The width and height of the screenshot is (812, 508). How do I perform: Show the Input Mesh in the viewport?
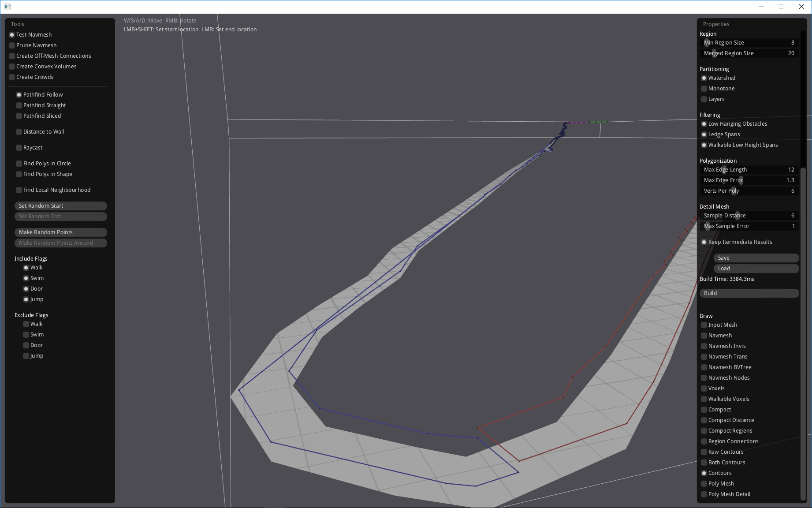[704, 325]
